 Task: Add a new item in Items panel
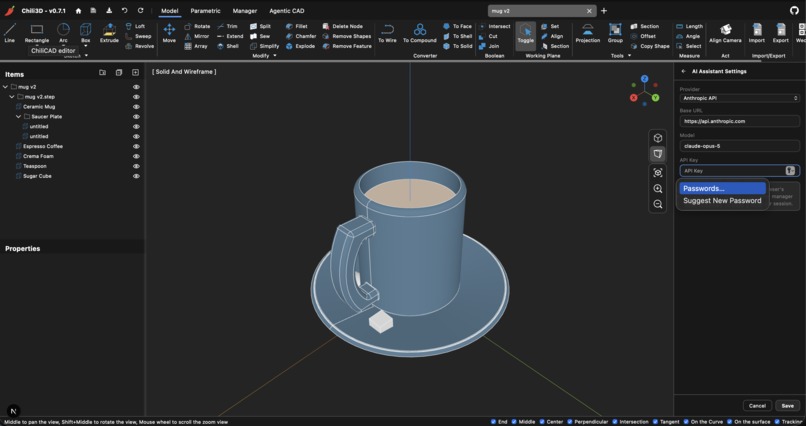tap(135, 73)
